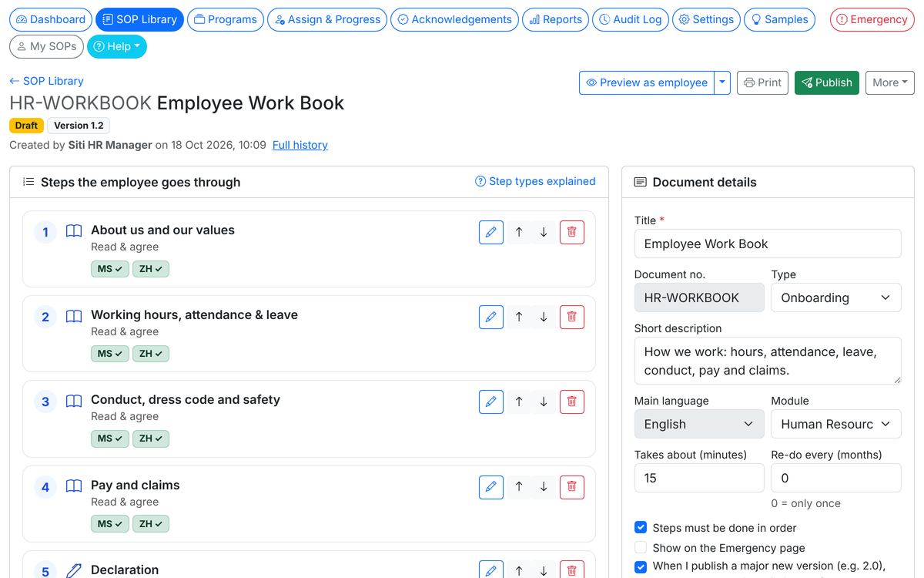Open the Full history link
Viewport: 924px width, 578px height.
(x=300, y=145)
